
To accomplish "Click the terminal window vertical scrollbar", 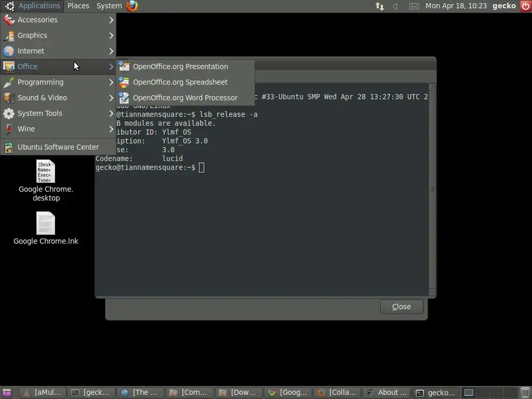I will pyautogui.click(x=432, y=189).
